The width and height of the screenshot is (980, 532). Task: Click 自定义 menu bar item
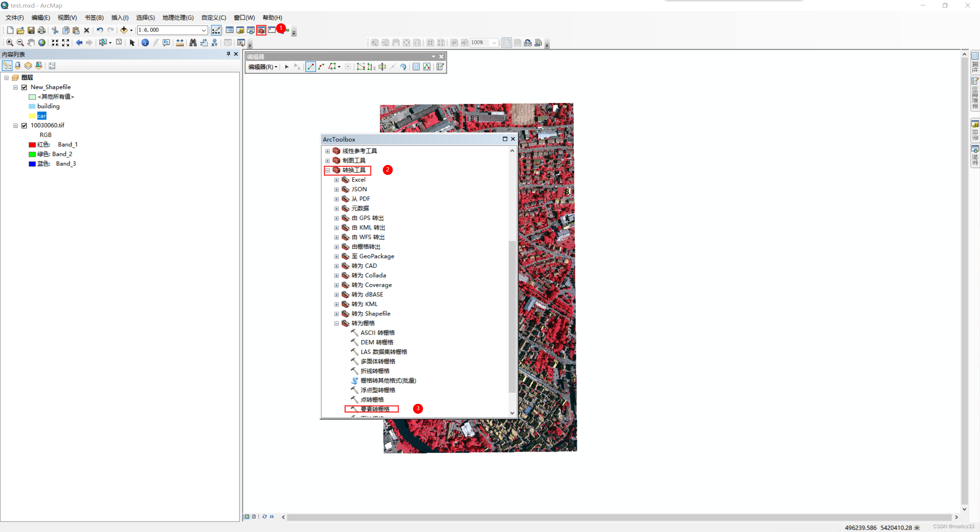click(x=211, y=17)
